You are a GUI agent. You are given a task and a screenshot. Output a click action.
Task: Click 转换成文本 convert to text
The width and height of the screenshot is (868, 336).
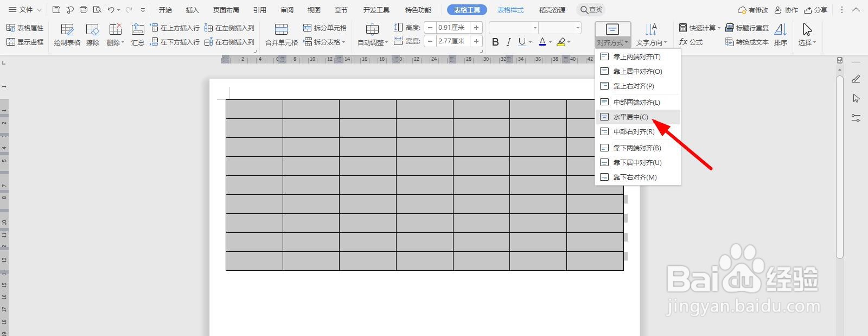click(x=747, y=42)
